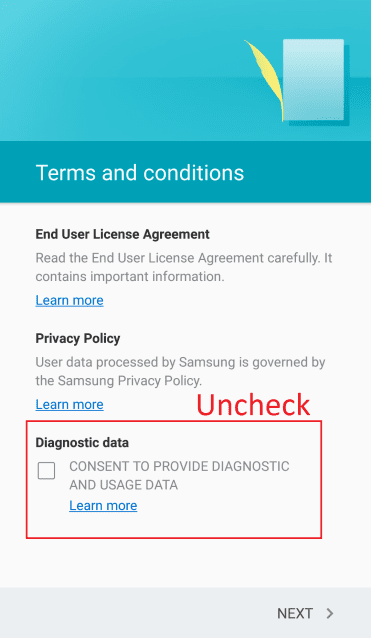371x638 pixels.
Task: Click the chevron arrow beside NEXT
Action: click(330, 613)
